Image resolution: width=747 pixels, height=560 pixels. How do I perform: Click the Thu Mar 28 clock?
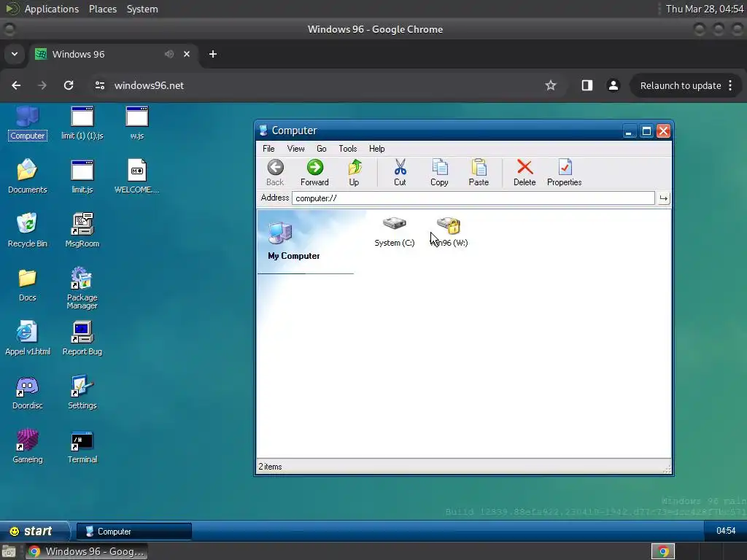[705, 9]
